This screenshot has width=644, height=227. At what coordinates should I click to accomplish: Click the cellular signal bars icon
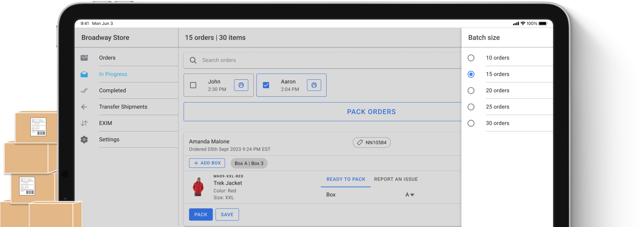(x=516, y=23)
